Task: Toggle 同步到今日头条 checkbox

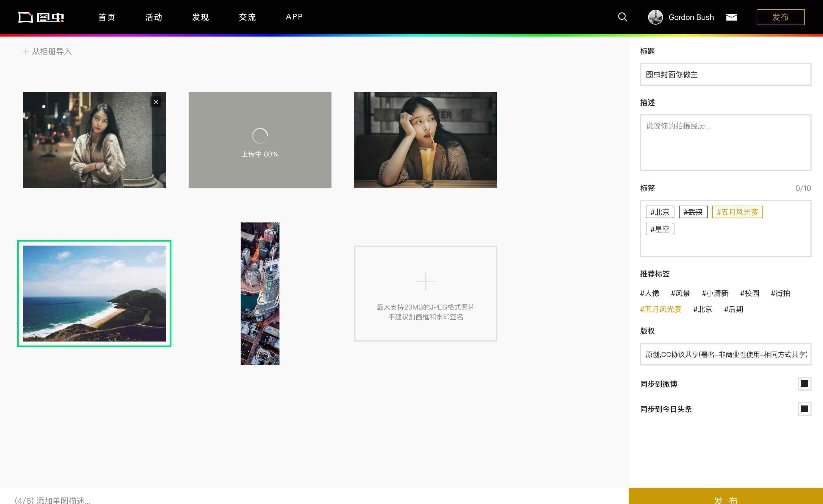Action: click(804, 409)
